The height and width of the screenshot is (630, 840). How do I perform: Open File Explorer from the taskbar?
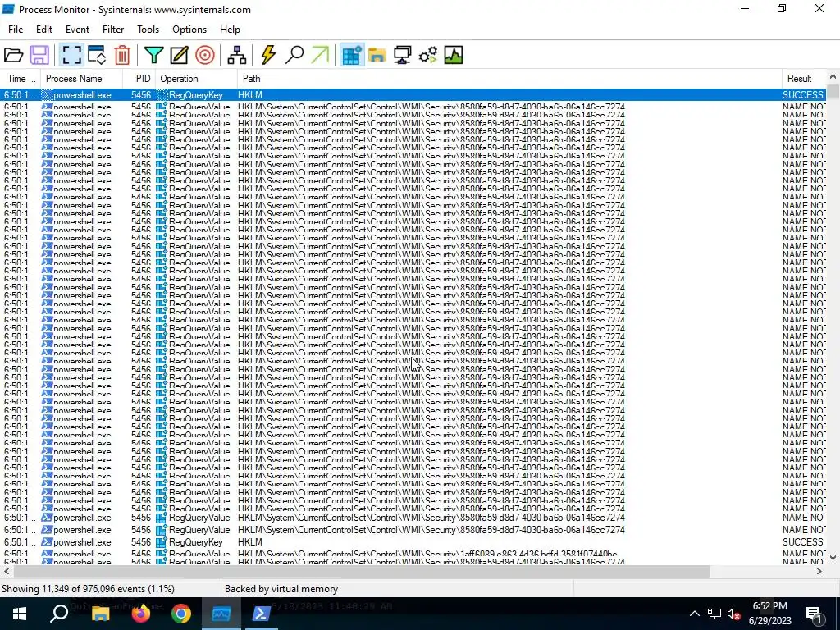pos(100,614)
